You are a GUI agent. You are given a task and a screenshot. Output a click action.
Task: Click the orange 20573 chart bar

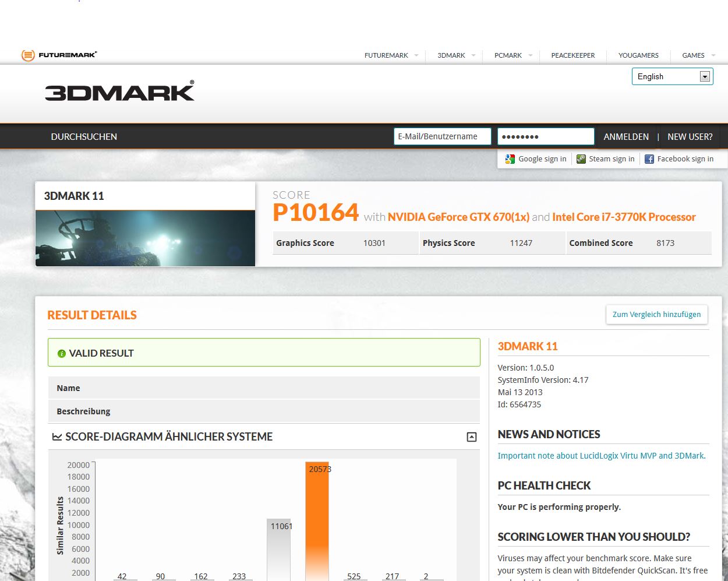click(x=317, y=521)
